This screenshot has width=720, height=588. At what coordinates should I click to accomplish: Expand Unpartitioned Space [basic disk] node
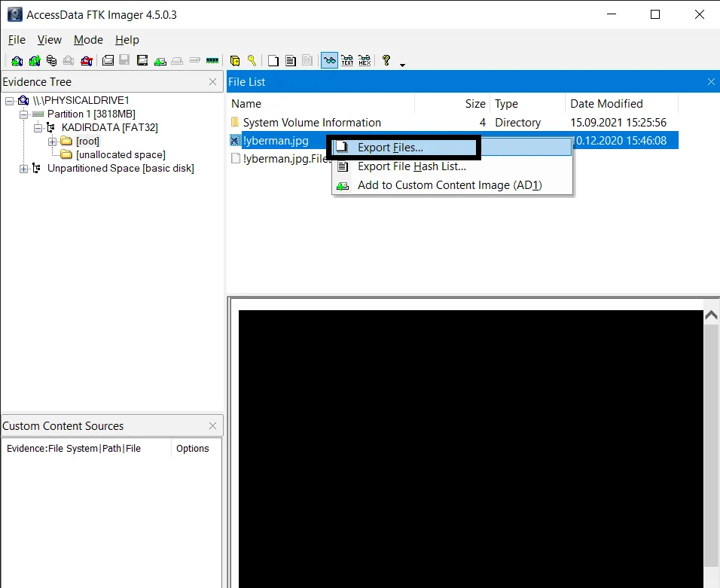click(24, 169)
